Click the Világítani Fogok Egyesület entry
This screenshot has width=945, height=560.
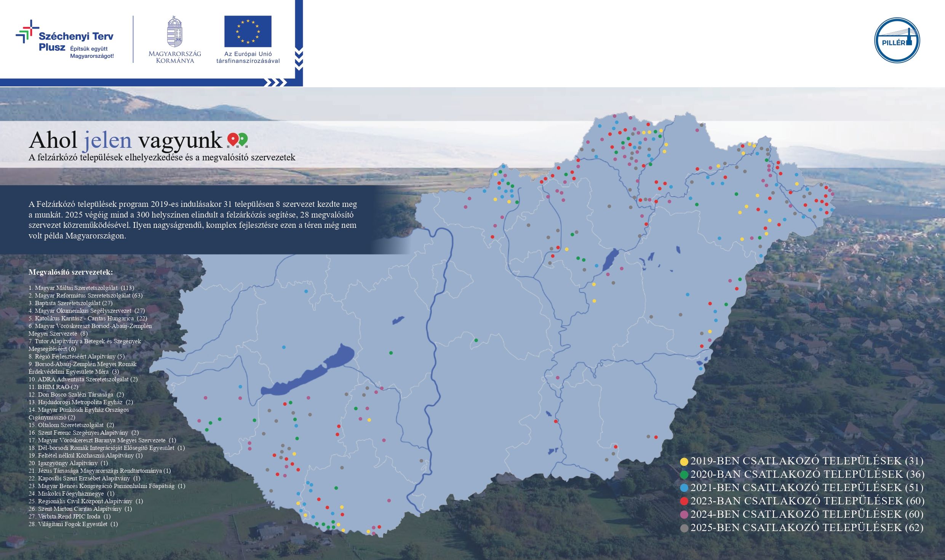pos(73,524)
